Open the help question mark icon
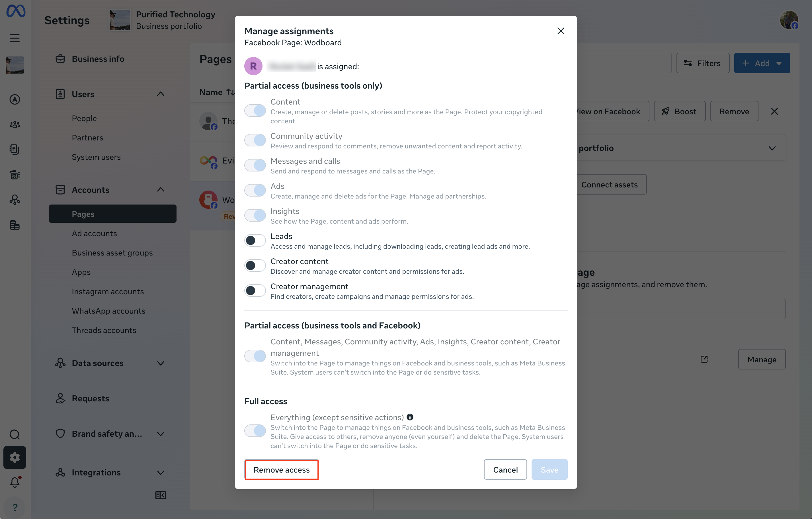 coord(15,507)
